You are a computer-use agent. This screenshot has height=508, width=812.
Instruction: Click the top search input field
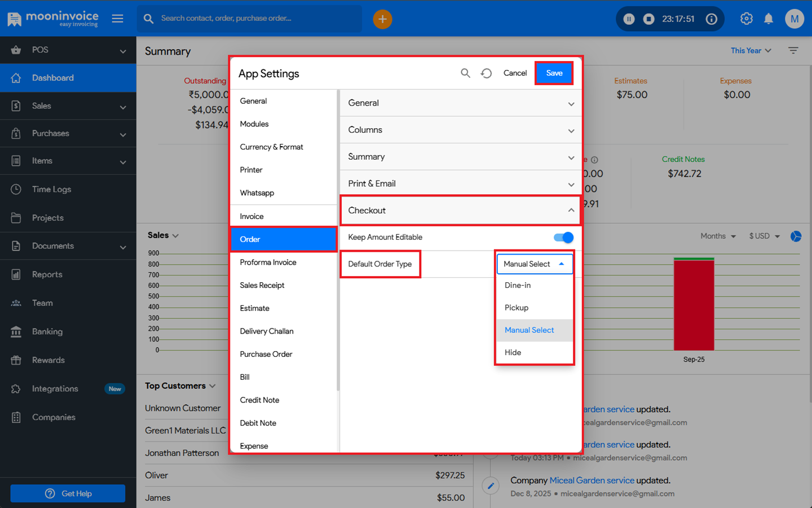pos(254,19)
